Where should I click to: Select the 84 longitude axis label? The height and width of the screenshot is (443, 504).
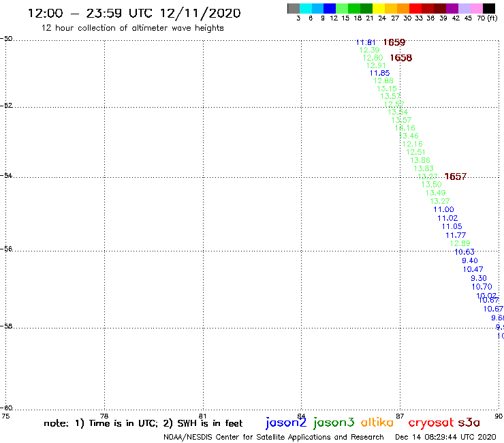click(x=301, y=416)
